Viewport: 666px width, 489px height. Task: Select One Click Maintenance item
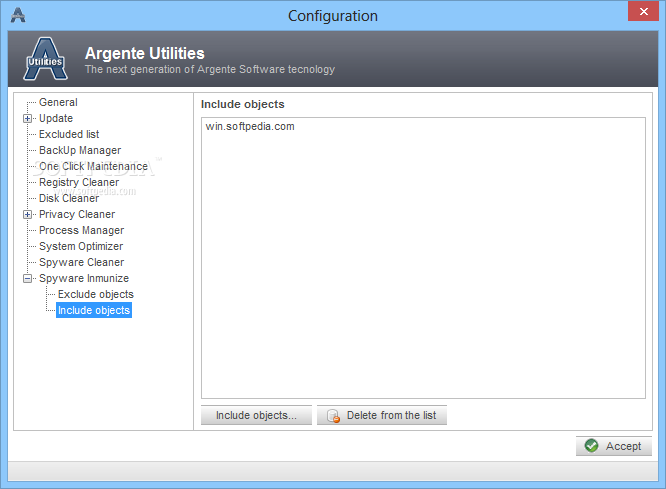pyautogui.click(x=93, y=167)
